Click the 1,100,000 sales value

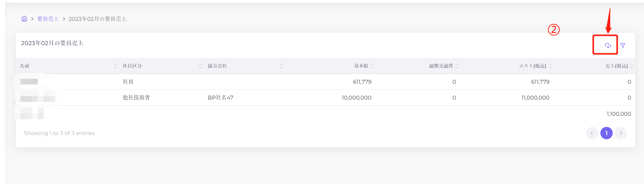tap(619, 114)
